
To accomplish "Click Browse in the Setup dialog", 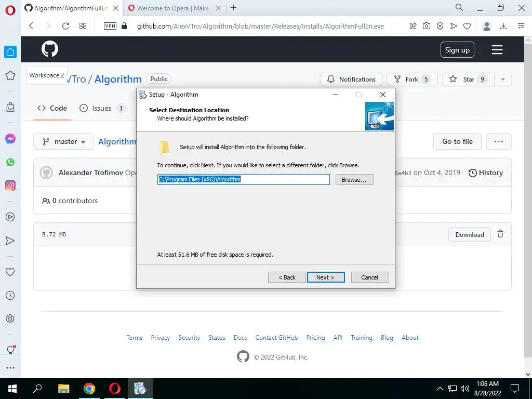I will 354,179.
